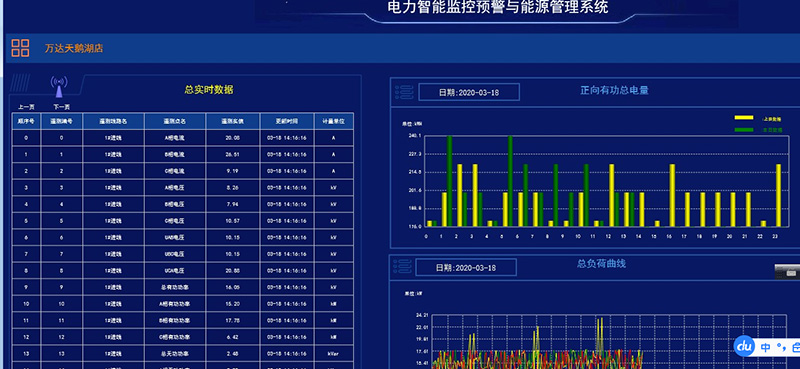
Task: Select the A相电流 cell
Action: click(175, 138)
